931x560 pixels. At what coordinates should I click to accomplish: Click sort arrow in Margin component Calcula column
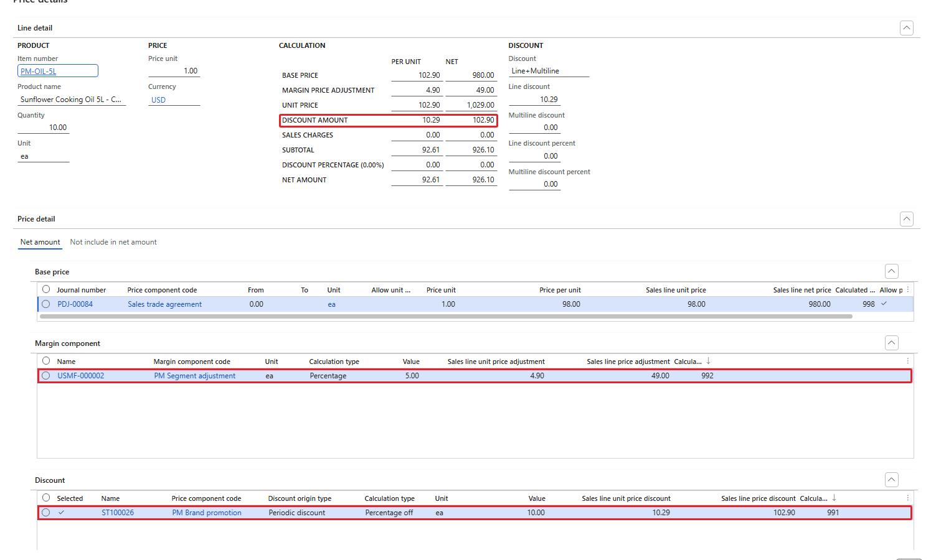[x=708, y=361]
